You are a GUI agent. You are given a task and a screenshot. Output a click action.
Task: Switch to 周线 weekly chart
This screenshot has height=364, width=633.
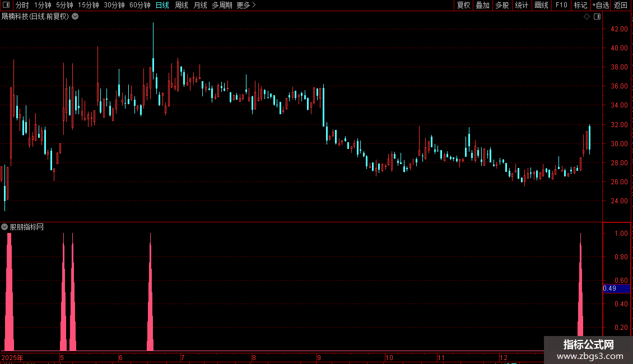[181, 5]
